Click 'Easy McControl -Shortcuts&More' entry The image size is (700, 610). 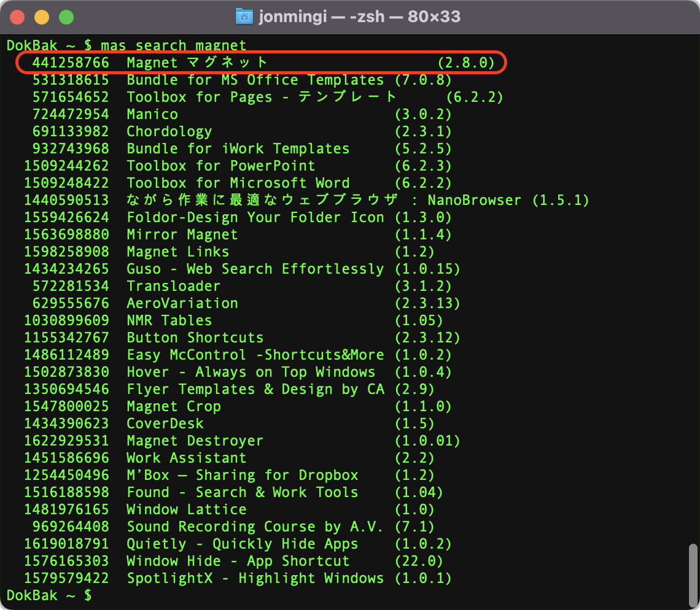tap(255, 355)
